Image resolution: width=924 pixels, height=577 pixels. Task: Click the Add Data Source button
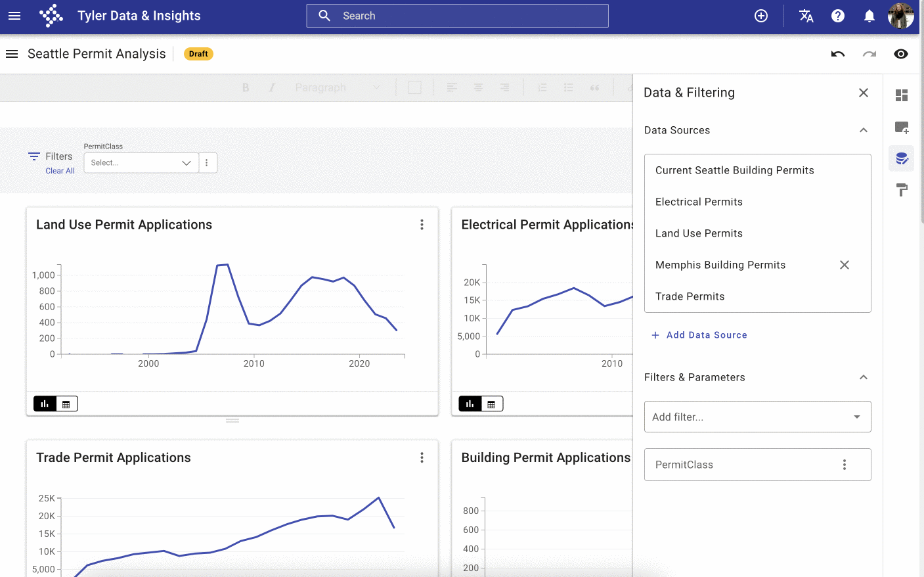click(699, 335)
